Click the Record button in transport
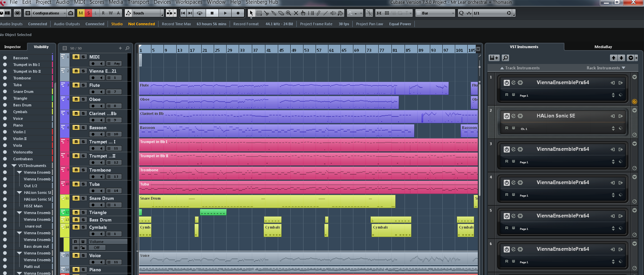Screen dimensions: 644x275 [238, 13]
